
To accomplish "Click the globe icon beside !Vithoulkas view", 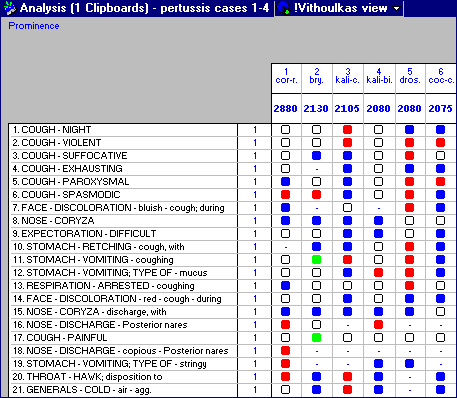I will [284, 8].
